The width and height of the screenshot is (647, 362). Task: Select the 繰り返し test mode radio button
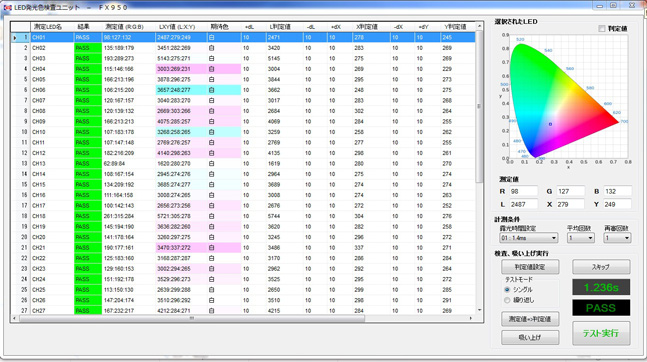[x=507, y=300]
